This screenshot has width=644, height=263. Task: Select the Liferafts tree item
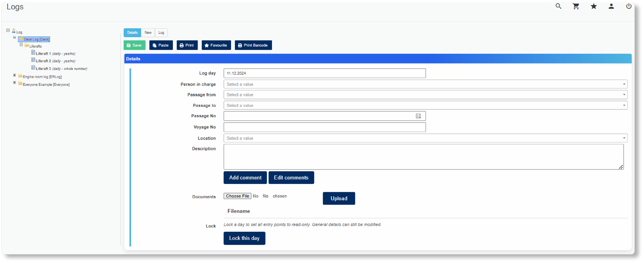35,47
